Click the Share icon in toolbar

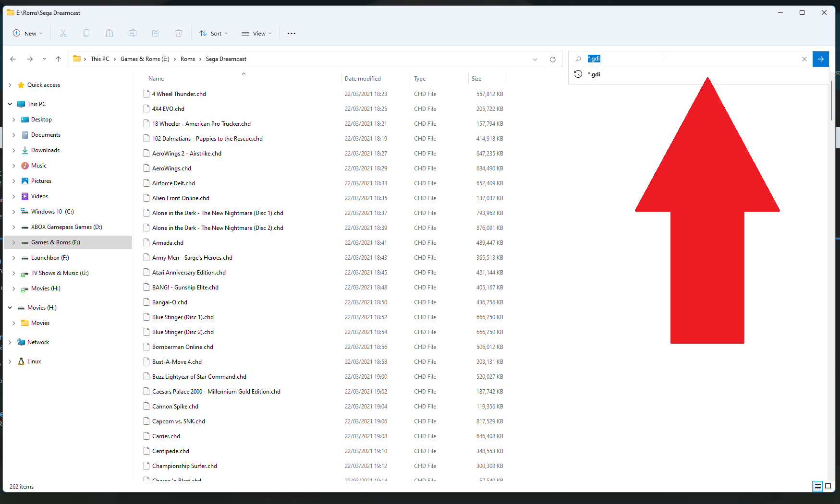click(x=156, y=33)
